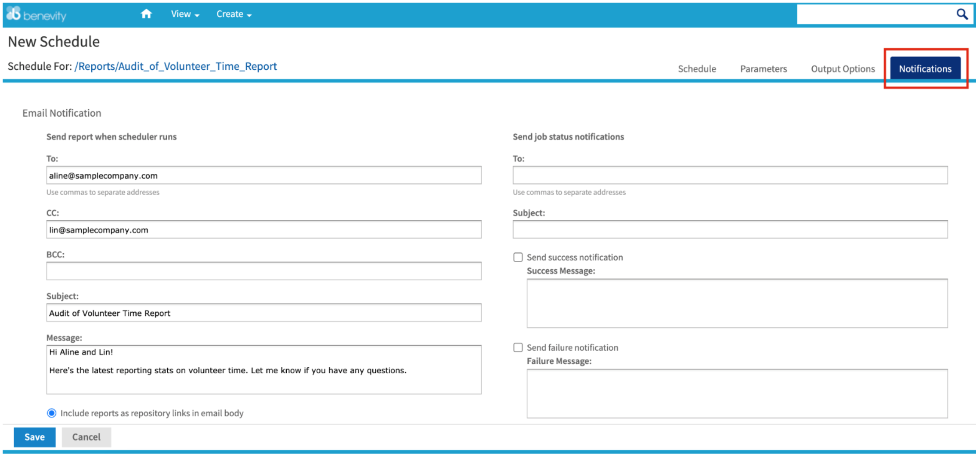
Task: Go to the Home page icon
Action: click(146, 14)
